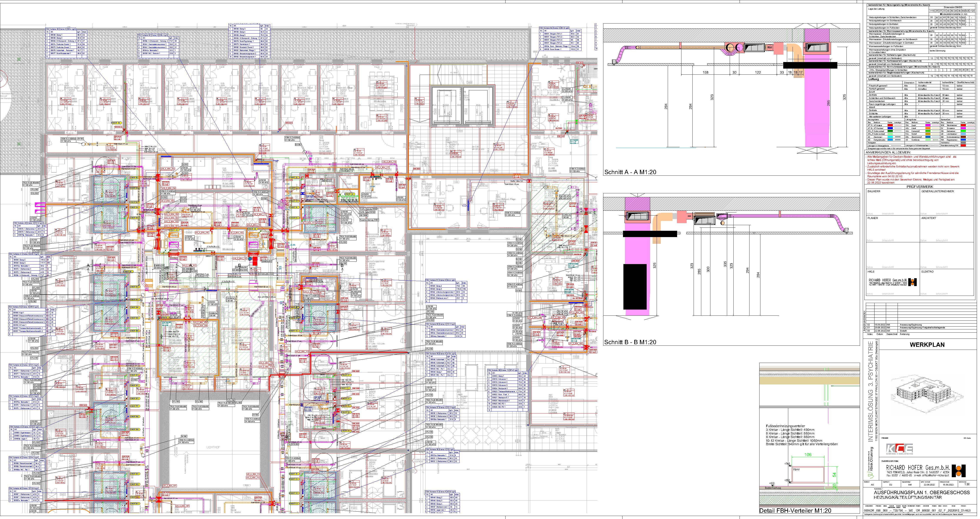Click the orange Abluft legend swatch
980x519 pixels.
[928, 128]
